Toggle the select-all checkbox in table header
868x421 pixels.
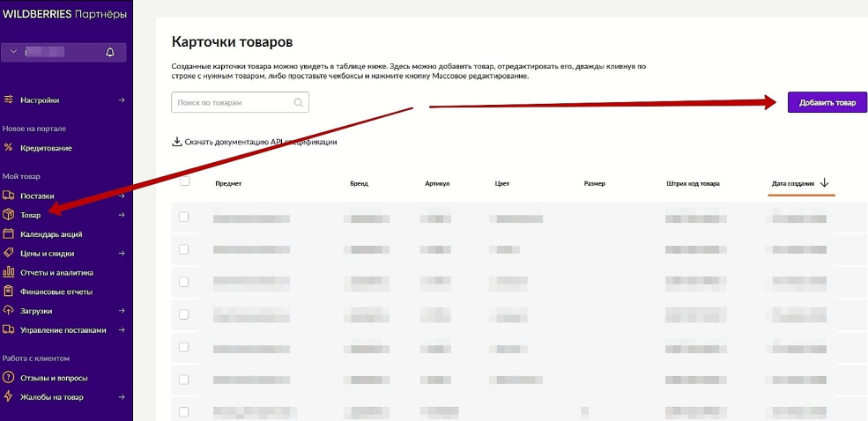tap(184, 181)
